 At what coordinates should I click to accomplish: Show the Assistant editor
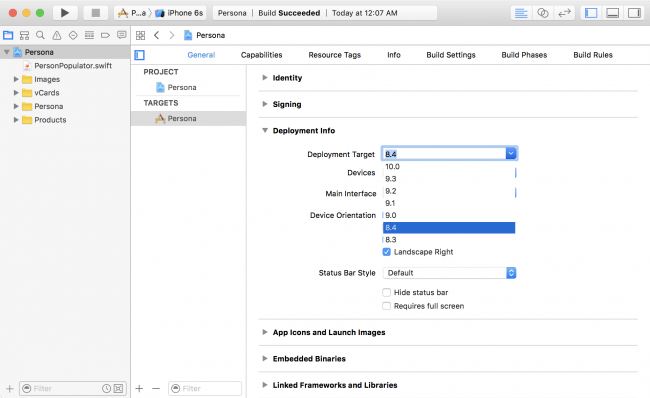543,13
